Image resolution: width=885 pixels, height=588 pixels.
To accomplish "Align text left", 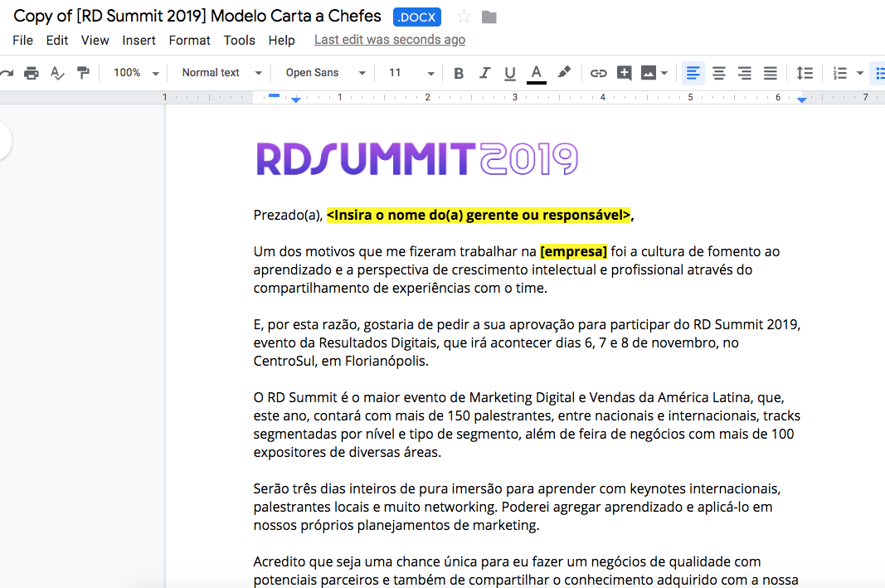I will (693, 73).
